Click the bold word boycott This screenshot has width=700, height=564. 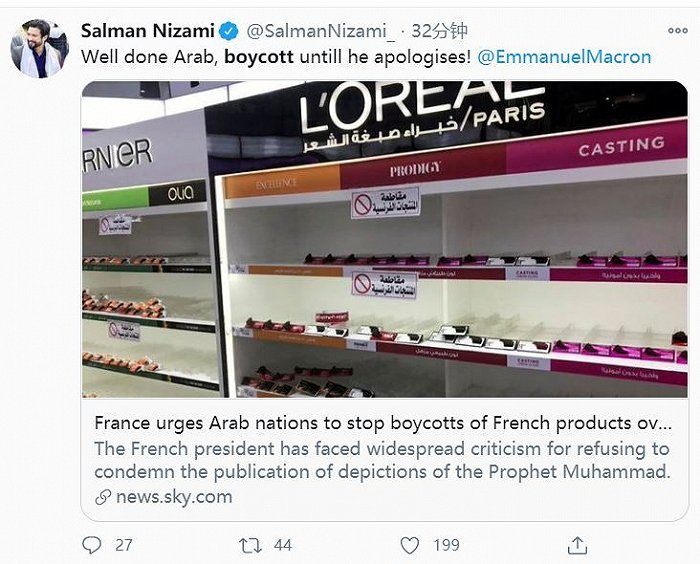pos(259,57)
